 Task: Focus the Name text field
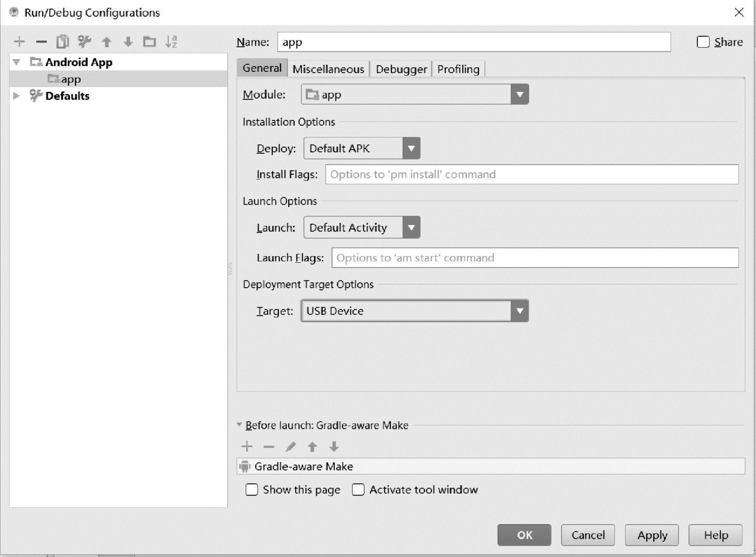(474, 42)
